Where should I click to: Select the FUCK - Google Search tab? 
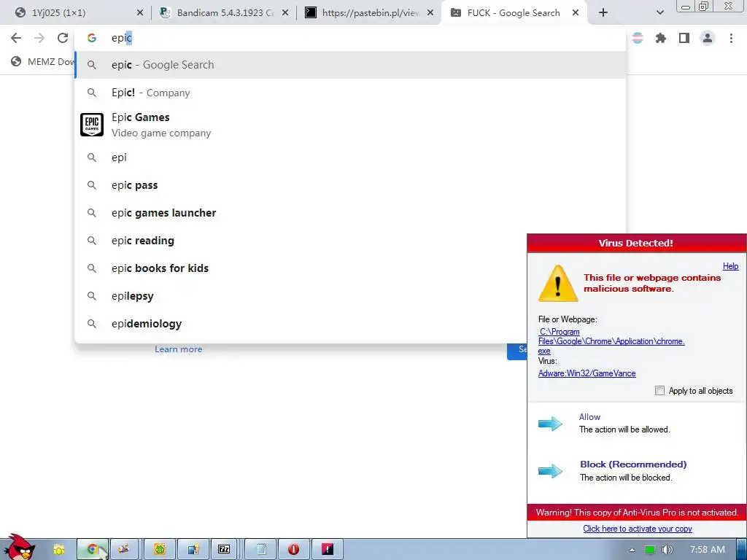(514, 13)
